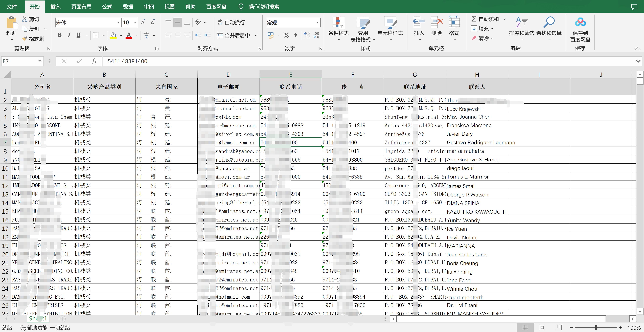
Task: Switch to the Insert (插入) tab
Action: [x=55, y=7]
